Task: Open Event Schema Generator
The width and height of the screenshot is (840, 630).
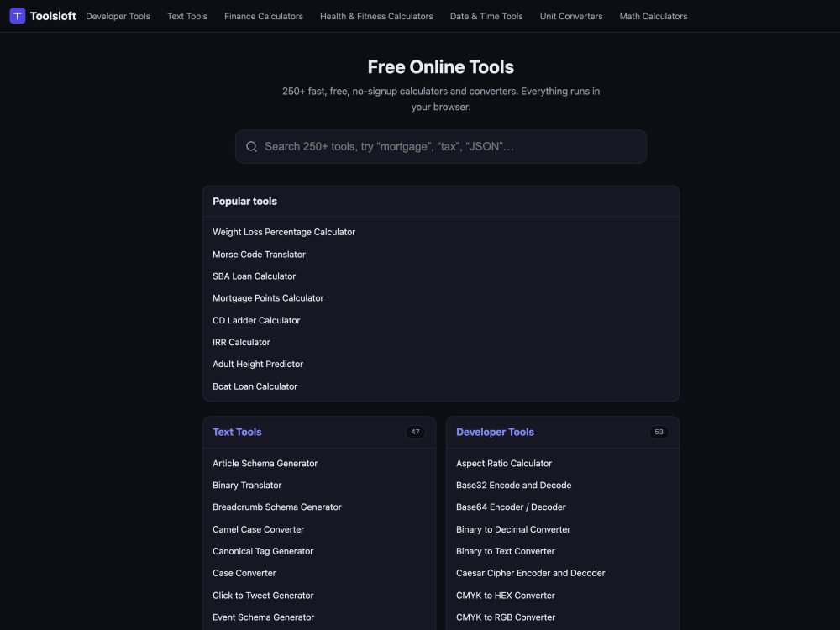Action: point(263,617)
